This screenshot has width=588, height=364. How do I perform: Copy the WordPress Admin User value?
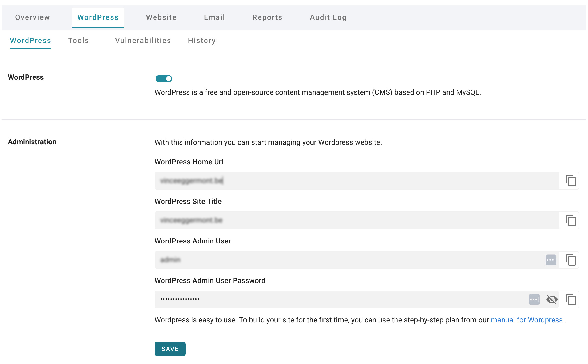pyautogui.click(x=571, y=260)
